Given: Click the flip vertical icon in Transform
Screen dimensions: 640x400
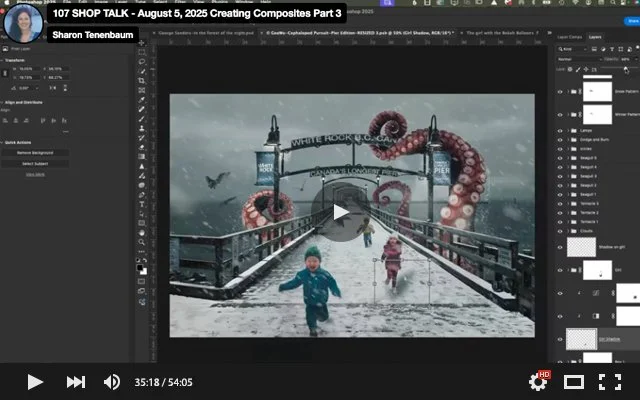Looking at the screenshot, I should (65, 88).
